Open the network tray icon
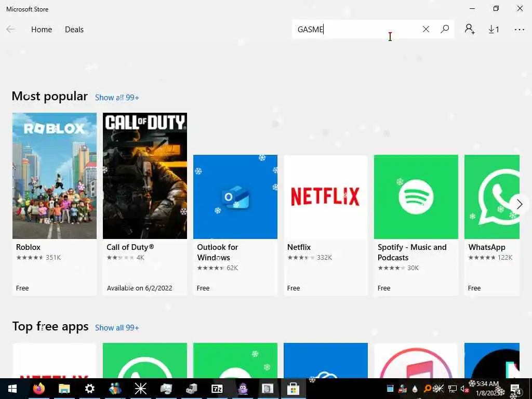Image resolution: width=532 pixels, height=399 pixels. tap(453, 389)
